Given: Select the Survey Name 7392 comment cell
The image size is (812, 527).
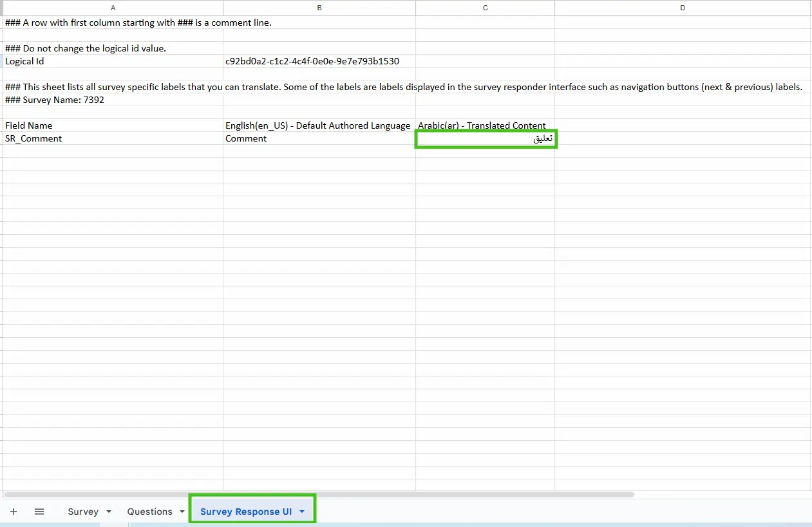Looking at the screenshot, I should 113,100.
